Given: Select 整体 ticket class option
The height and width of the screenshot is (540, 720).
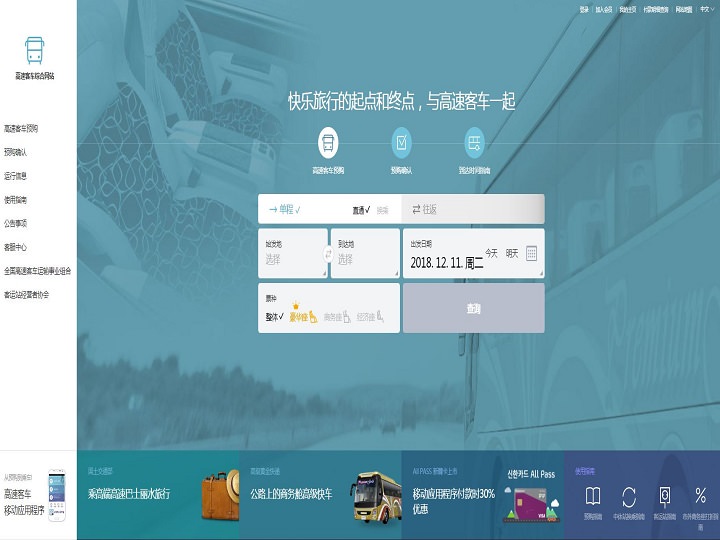Looking at the screenshot, I should point(275,317).
